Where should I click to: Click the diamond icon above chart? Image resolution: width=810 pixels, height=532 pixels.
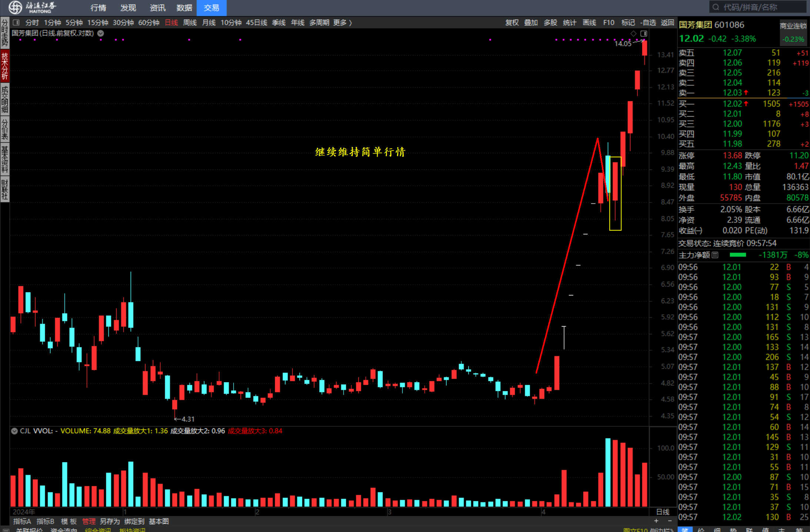[x=633, y=34]
